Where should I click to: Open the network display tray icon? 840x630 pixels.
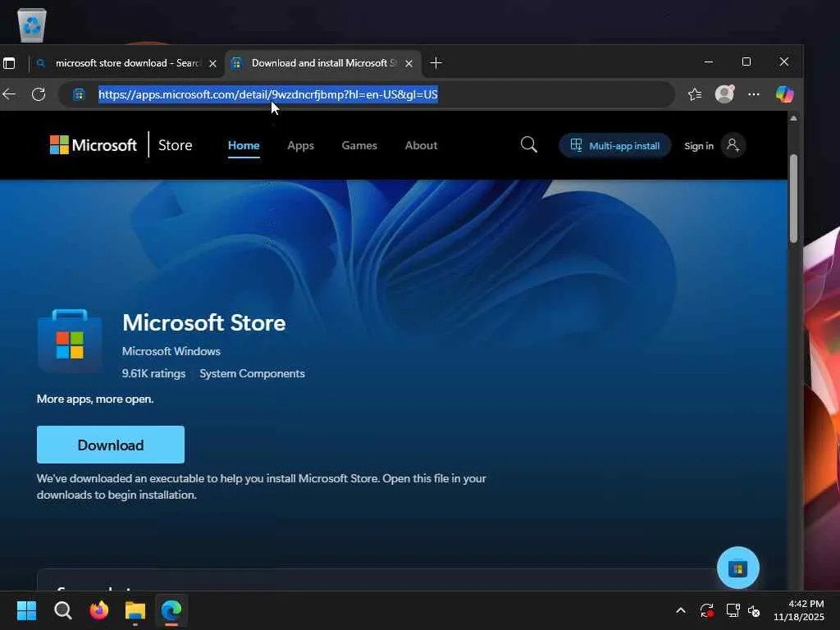(x=733, y=610)
